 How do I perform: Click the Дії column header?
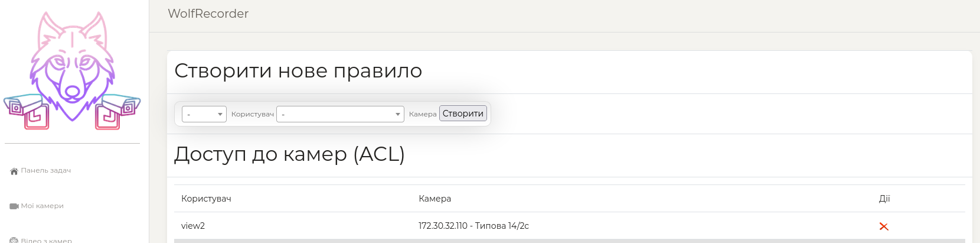(x=884, y=199)
